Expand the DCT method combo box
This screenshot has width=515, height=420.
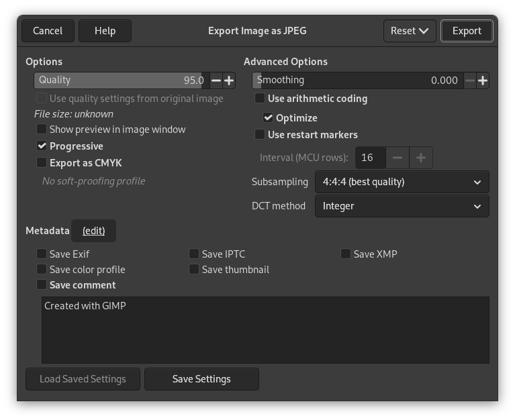tap(402, 206)
